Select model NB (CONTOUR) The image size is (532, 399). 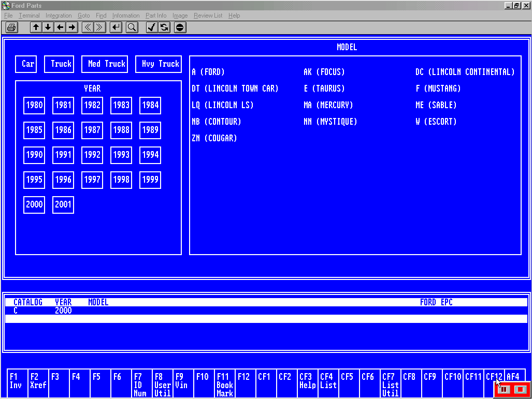pos(217,122)
